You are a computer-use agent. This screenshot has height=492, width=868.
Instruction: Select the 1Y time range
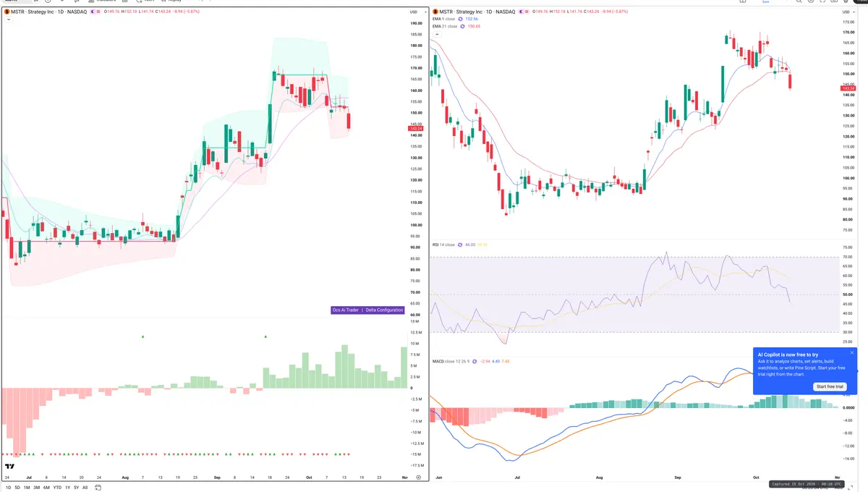pyautogui.click(x=67, y=488)
